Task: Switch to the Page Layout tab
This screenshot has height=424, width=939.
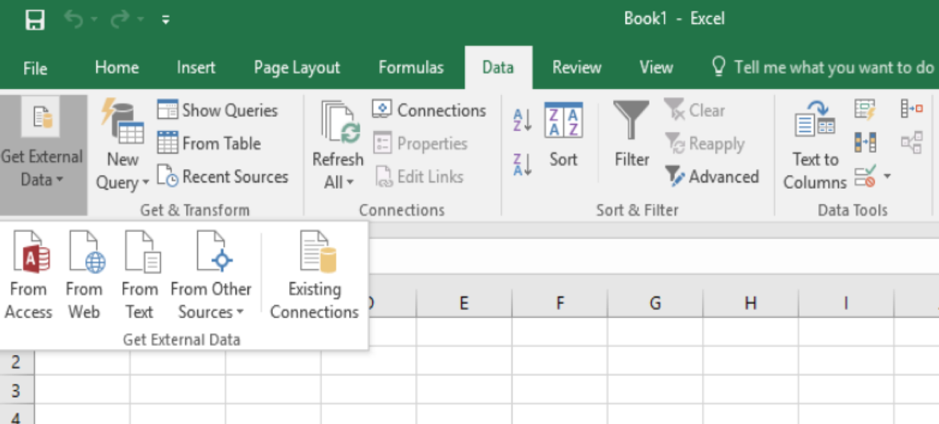Action: click(296, 67)
